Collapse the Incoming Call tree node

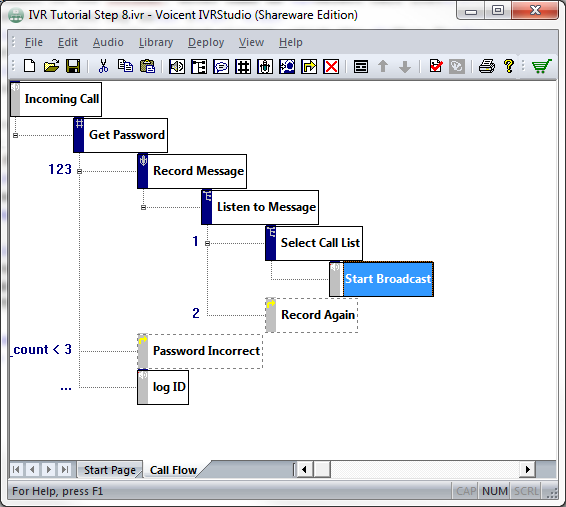16,135
